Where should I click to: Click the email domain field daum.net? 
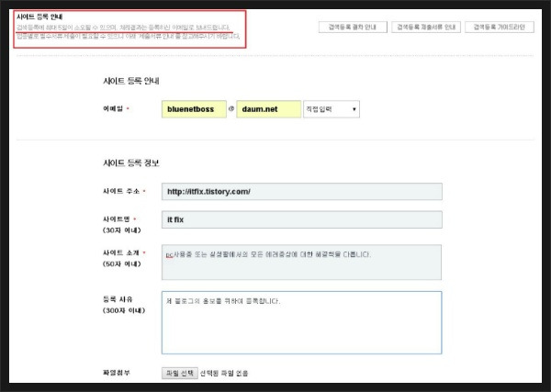pyautogui.click(x=269, y=109)
